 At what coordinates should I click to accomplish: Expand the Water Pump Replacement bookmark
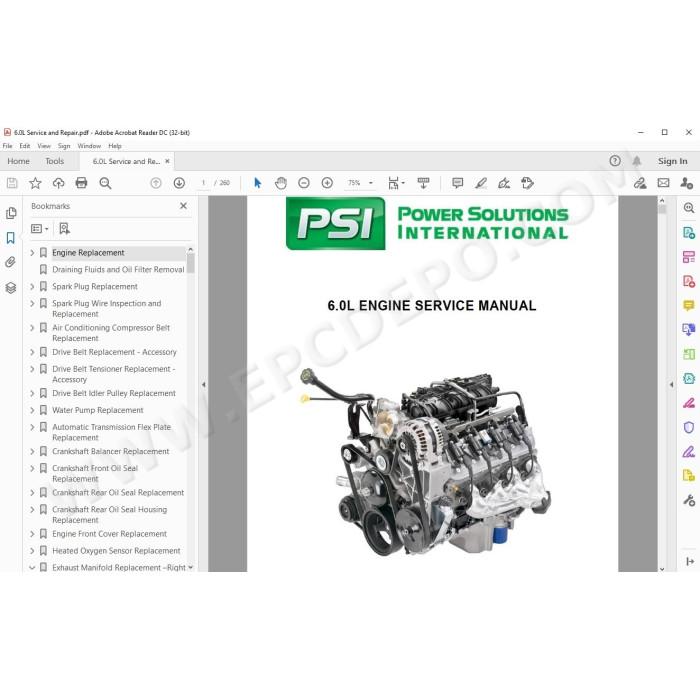(32, 410)
